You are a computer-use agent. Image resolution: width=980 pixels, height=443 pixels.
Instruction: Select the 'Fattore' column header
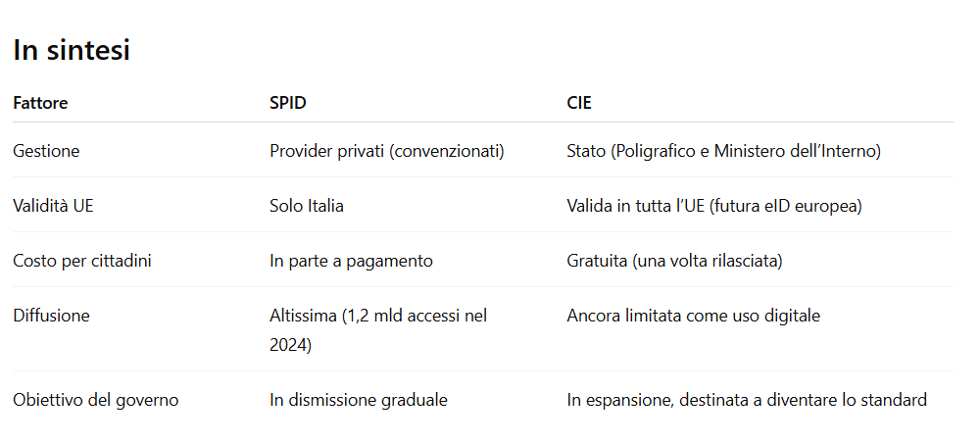tap(40, 103)
